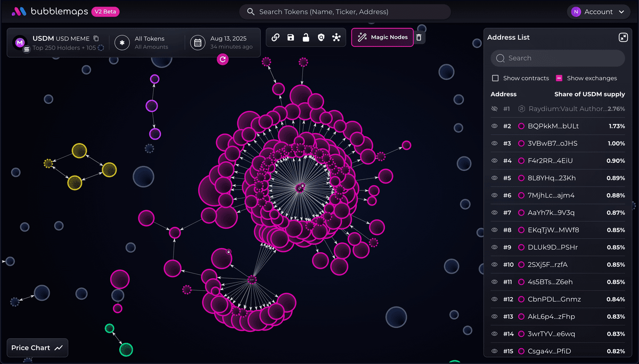Toggle the Show exchanges checkbox

(x=559, y=78)
